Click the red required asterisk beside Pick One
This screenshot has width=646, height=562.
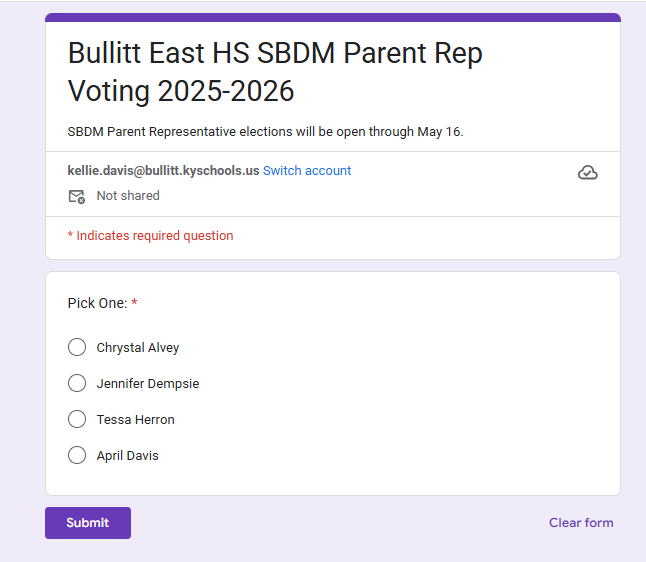134,303
